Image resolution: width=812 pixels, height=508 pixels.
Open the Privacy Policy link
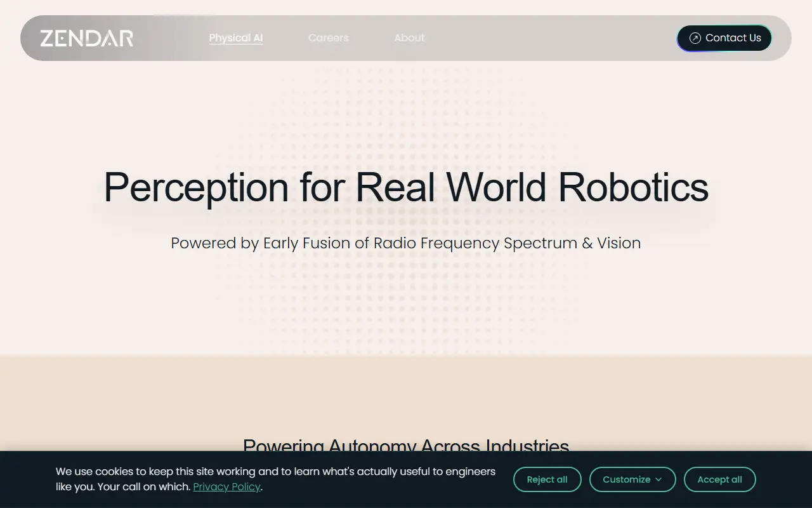pyautogui.click(x=226, y=487)
